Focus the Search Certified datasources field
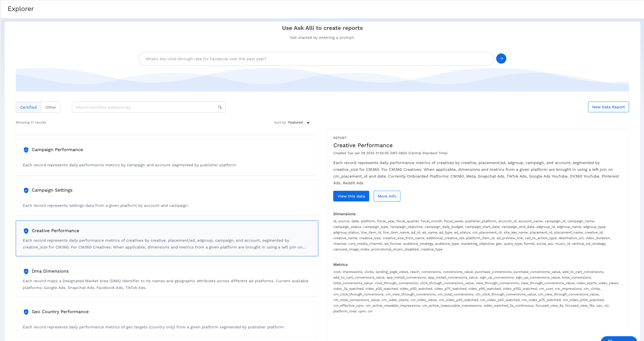 145,107
